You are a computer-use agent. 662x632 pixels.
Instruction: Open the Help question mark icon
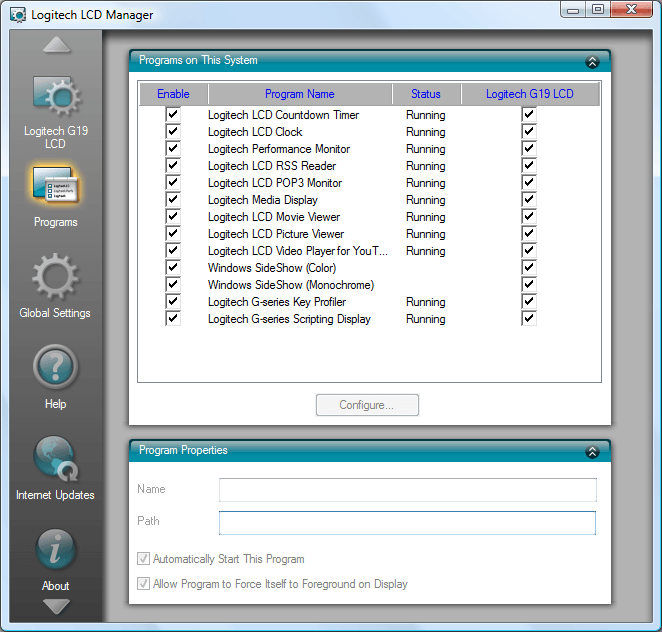[55, 367]
